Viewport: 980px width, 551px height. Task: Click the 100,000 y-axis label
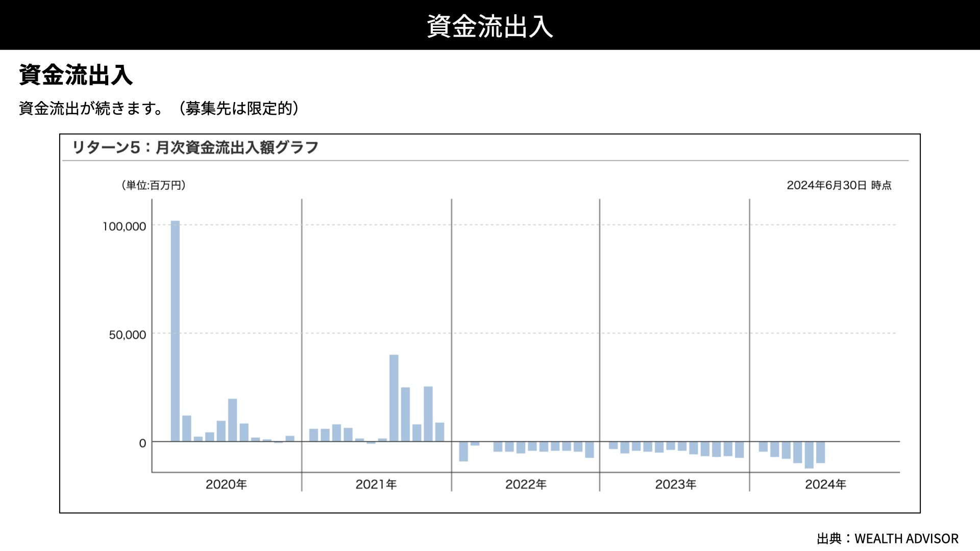click(124, 226)
